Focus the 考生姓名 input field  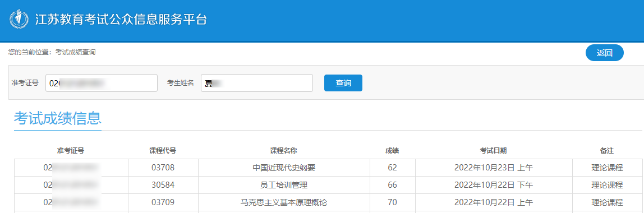point(257,83)
